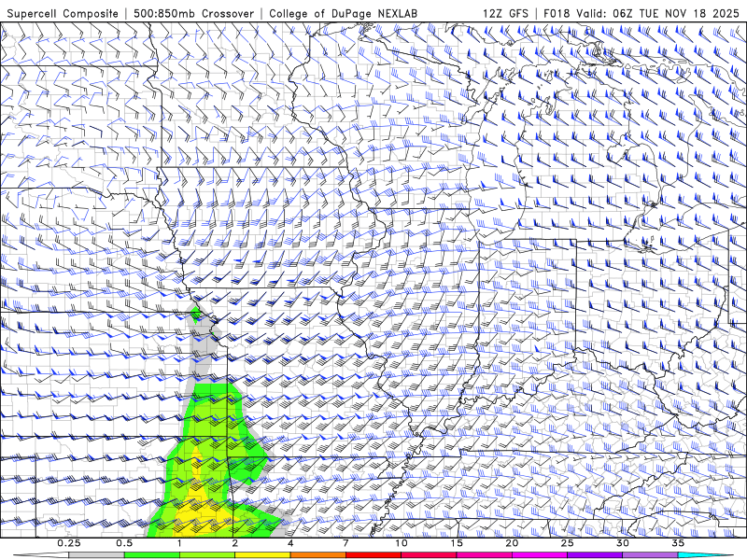Click the College of DuPage NEXLAB label
This screenshot has width=747, height=560.
(x=343, y=13)
